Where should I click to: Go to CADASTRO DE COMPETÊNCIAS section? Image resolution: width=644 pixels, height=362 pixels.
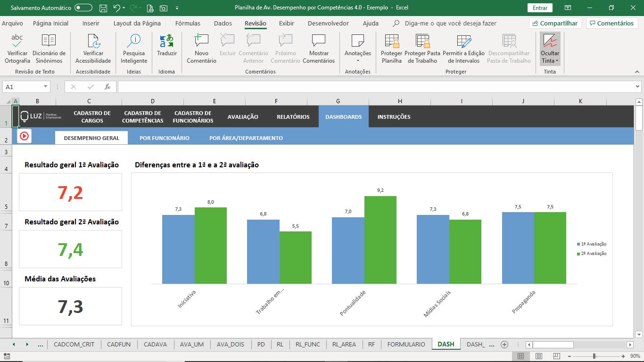click(x=142, y=117)
